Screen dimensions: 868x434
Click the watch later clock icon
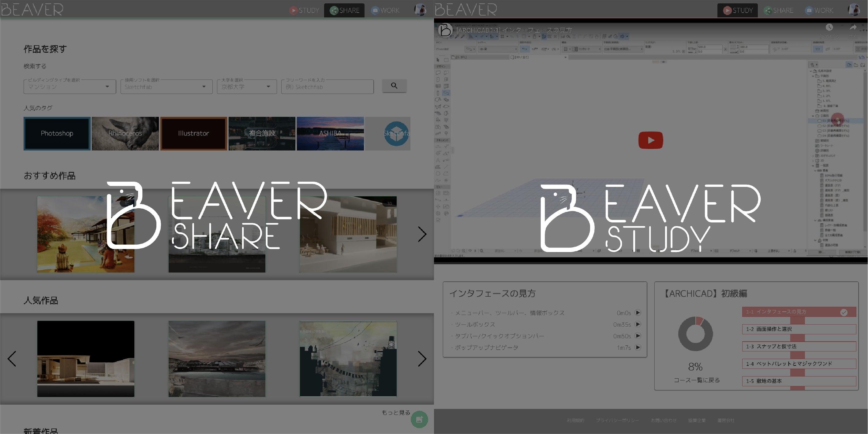(x=829, y=28)
